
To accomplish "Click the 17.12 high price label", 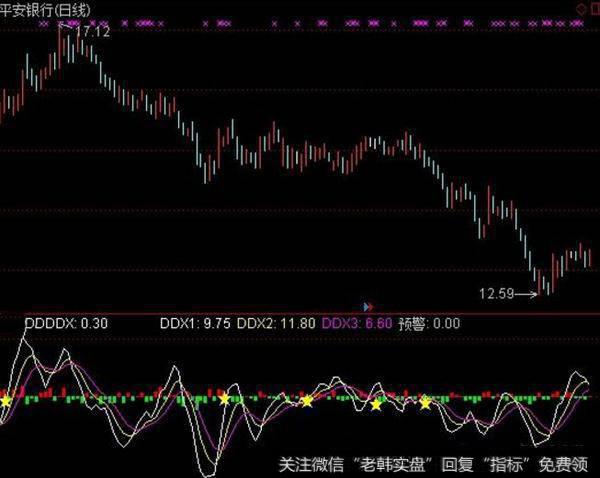I will [93, 31].
